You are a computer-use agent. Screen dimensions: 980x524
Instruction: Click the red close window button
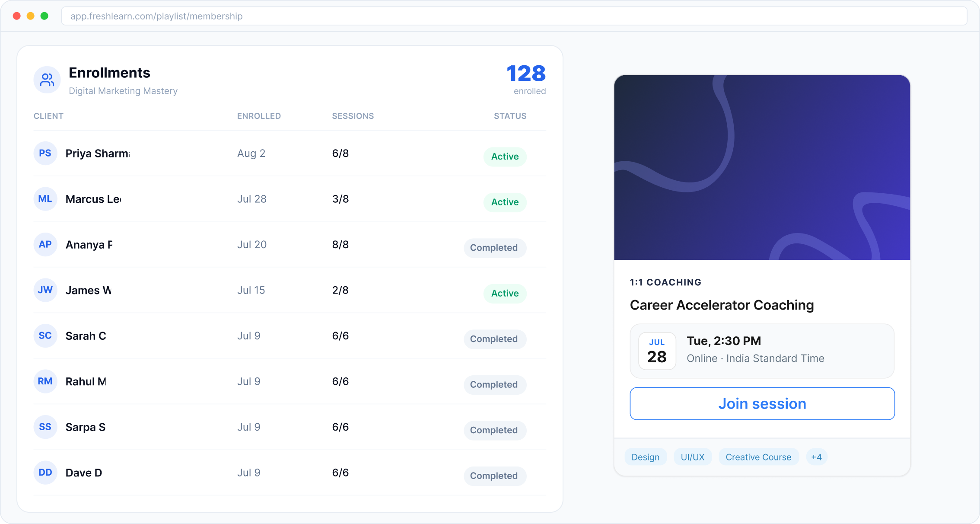point(17,16)
